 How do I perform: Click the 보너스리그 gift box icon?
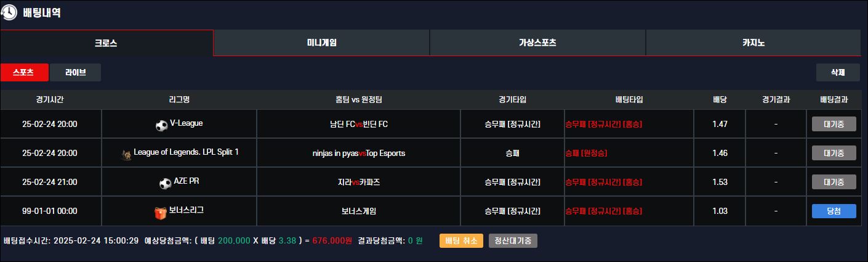(x=161, y=213)
